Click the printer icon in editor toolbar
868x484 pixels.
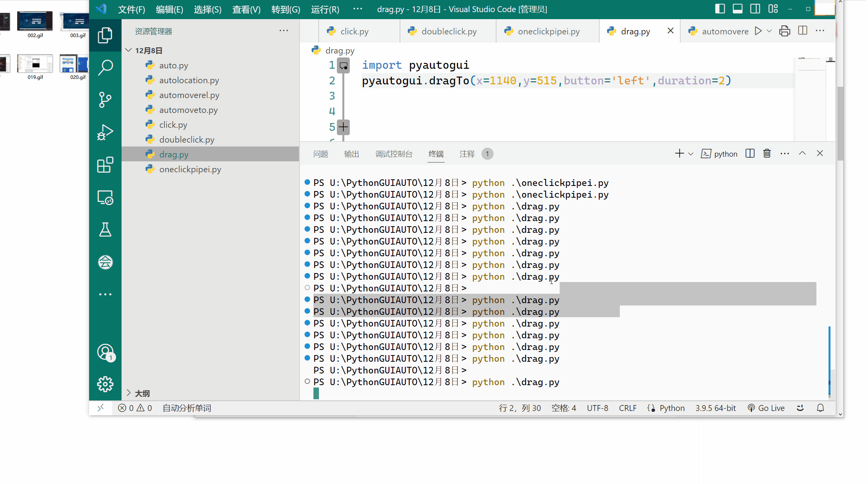[784, 31]
